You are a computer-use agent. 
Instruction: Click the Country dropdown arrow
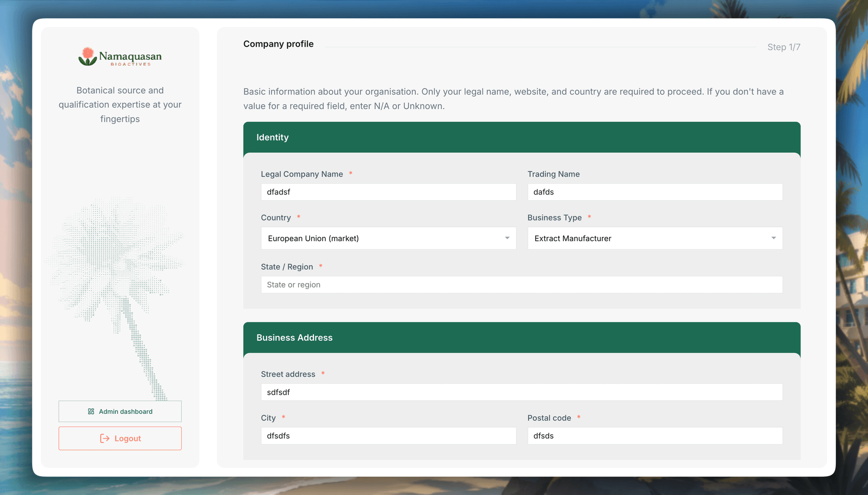pos(507,238)
